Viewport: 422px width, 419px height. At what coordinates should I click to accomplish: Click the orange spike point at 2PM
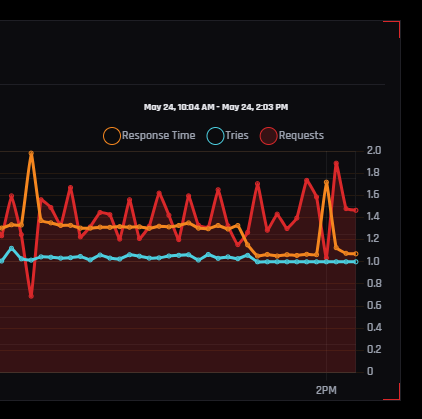tap(326, 182)
